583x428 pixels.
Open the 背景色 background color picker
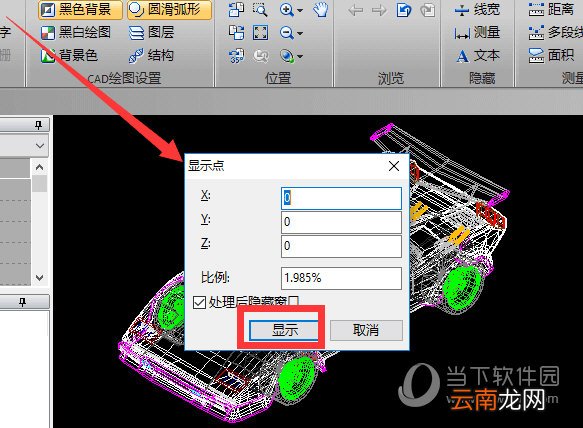point(69,56)
